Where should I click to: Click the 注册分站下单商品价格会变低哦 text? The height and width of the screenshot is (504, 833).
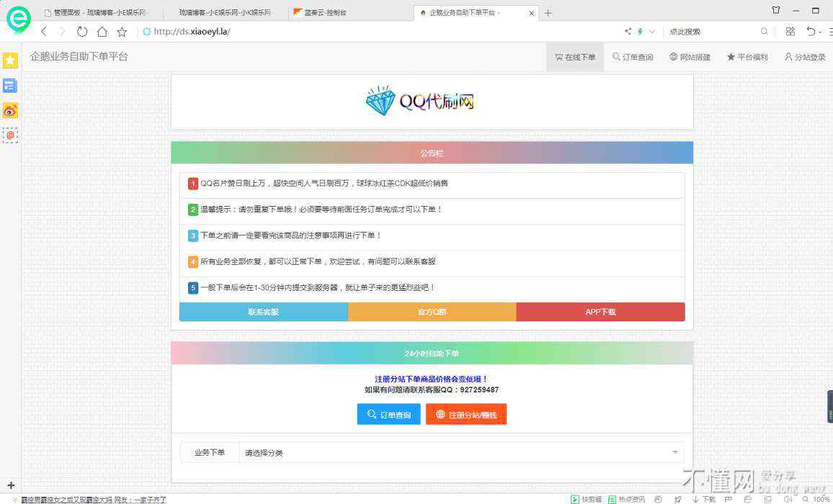(432, 379)
